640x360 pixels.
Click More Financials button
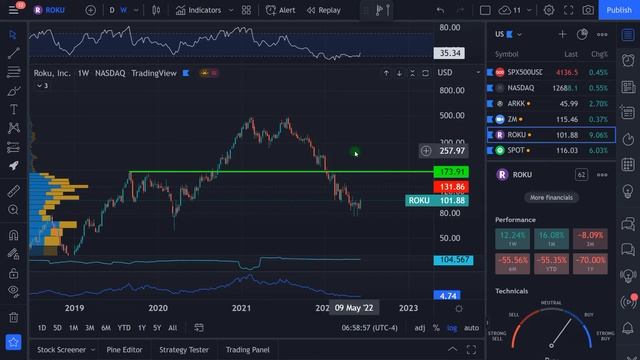coord(551,198)
